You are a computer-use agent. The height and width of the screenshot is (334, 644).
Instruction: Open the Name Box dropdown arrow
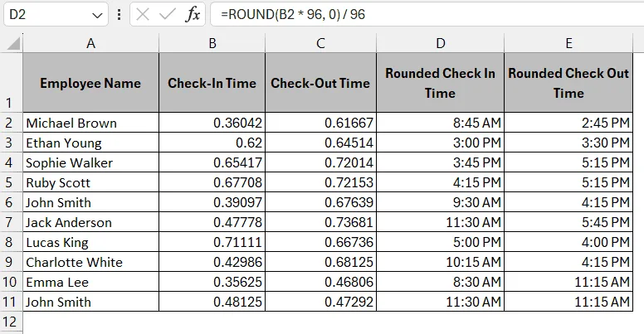[x=97, y=16]
